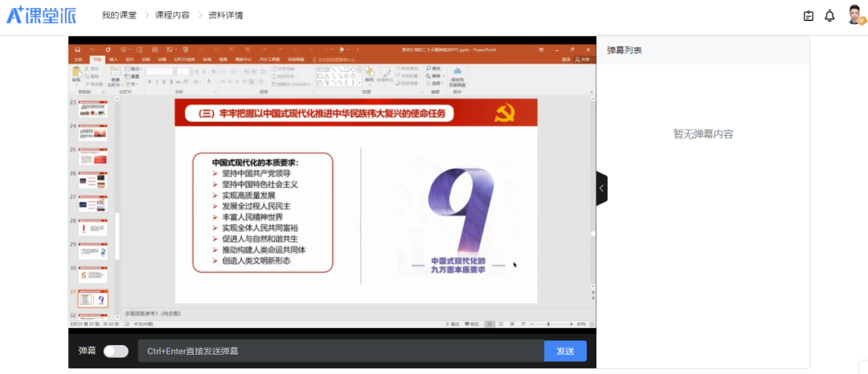Open the clipboard task icon in header

(x=809, y=16)
